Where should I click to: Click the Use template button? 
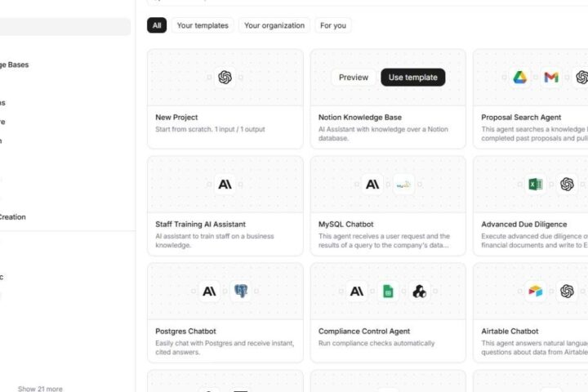(x=413, y=78)
